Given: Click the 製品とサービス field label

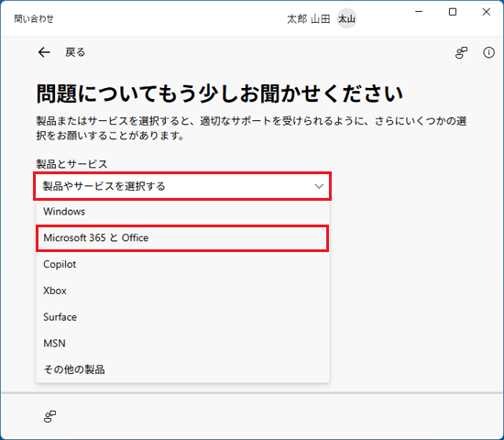Looking at the screenshot, I should pyautogui.click(x=71, y=164).
